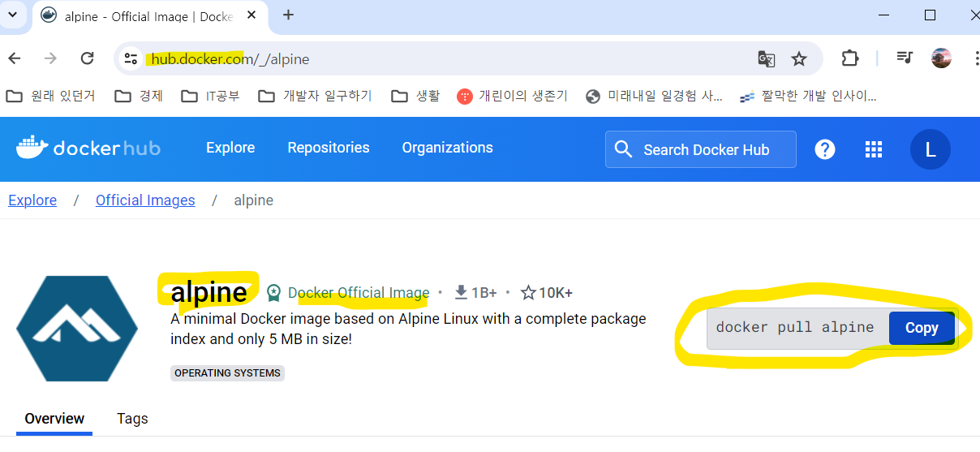
Task: Open the 짤막한 개발 인사이 bookmark
Action: coord(808,96)
